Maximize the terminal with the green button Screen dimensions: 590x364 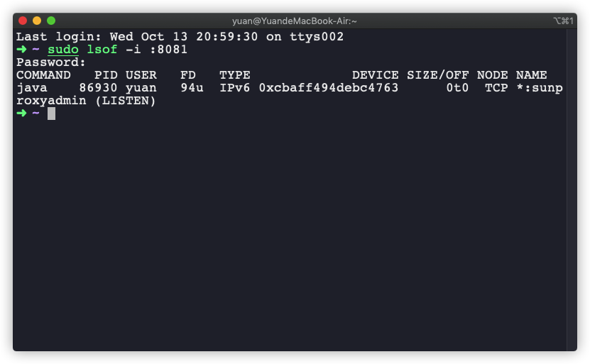(x=51, y=21)
